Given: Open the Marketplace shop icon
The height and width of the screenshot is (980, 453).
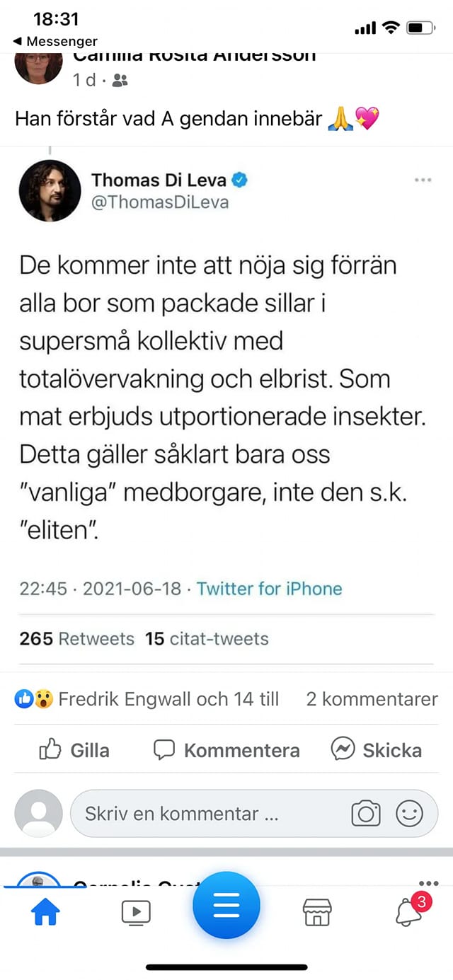Looking at the screenshot, I should 317,913.
